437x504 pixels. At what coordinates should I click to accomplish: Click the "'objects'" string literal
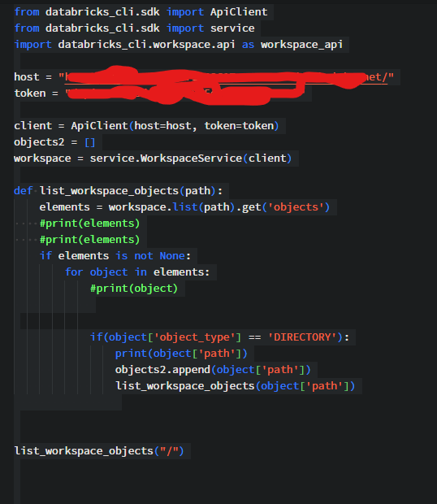(296, 207)
